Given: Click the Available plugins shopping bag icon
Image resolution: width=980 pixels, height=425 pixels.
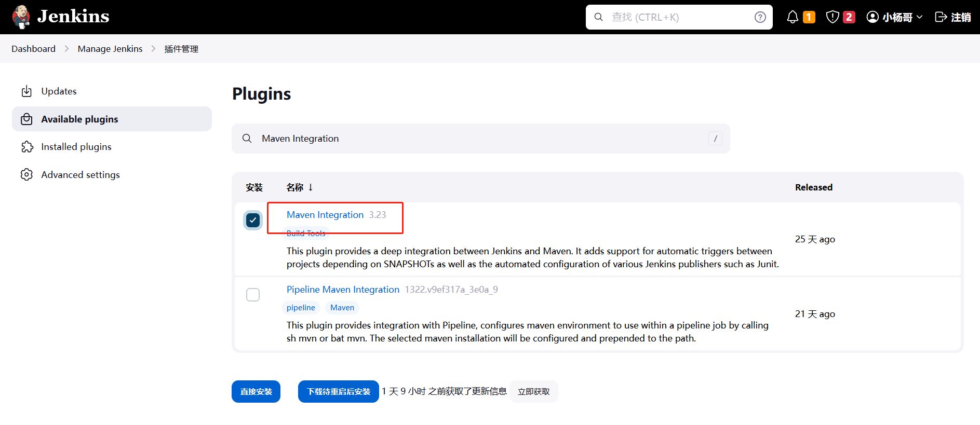Looking at the screenshot, I should pyautogui.click(x=26, y=119).
